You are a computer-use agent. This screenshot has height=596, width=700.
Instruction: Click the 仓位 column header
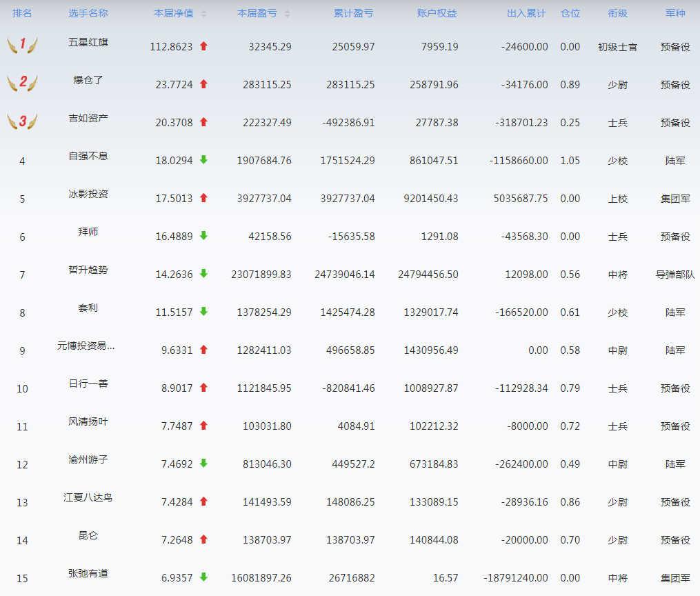(570, 13)
